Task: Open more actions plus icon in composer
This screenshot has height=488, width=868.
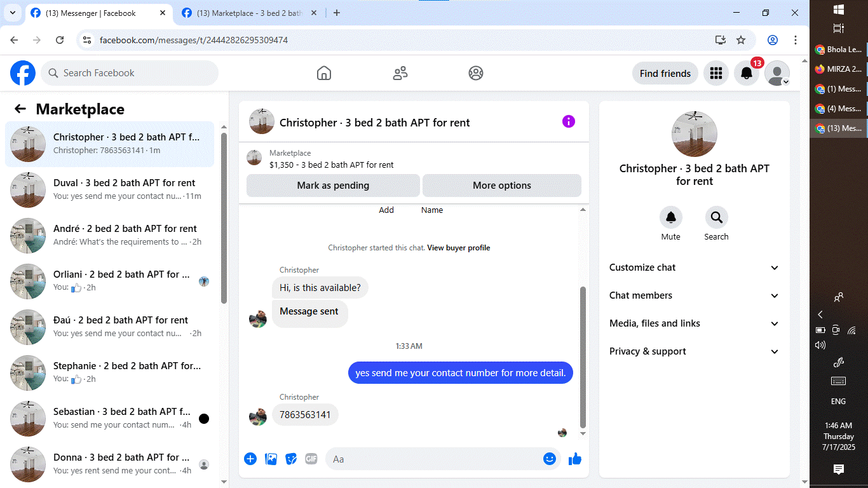Action: pyautogui.click(x=250, y=459)
